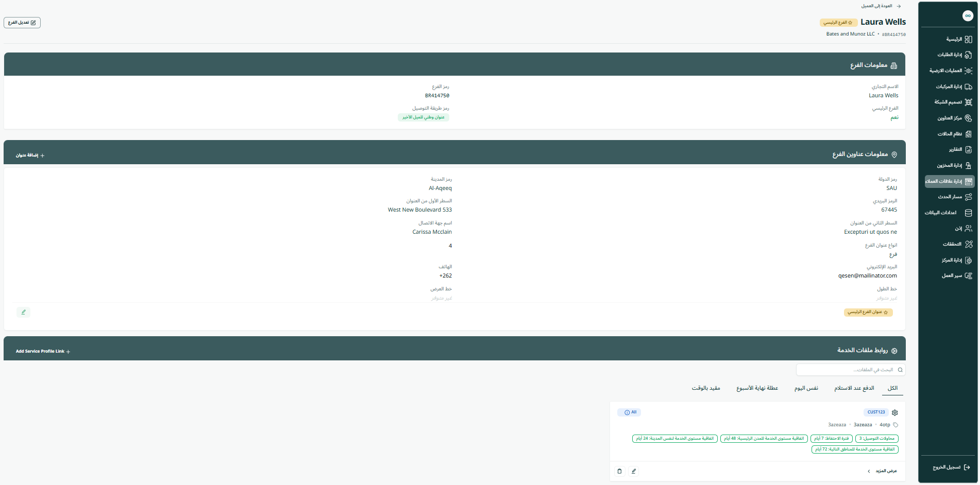Switch to الدفع عند الاستلام tab

(854, 388)
